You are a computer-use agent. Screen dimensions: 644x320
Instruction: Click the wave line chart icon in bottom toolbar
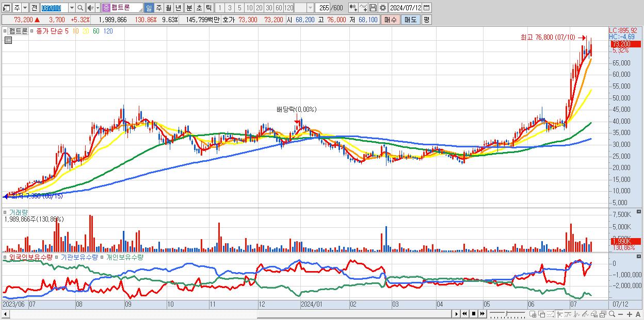coord(577,314)
